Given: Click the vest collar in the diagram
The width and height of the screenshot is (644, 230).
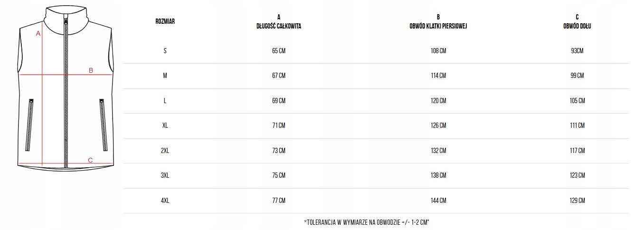Looking at the screenshot, I should pyautogui.click(x=66, y=17).
